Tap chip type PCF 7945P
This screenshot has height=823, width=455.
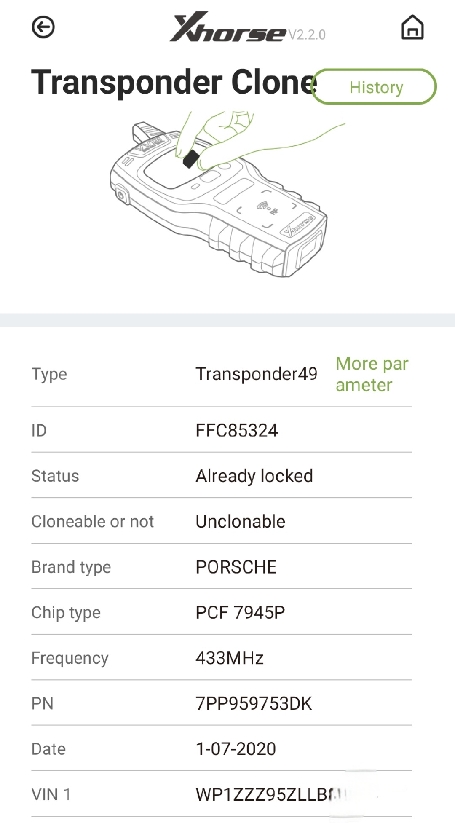point(240,613)
